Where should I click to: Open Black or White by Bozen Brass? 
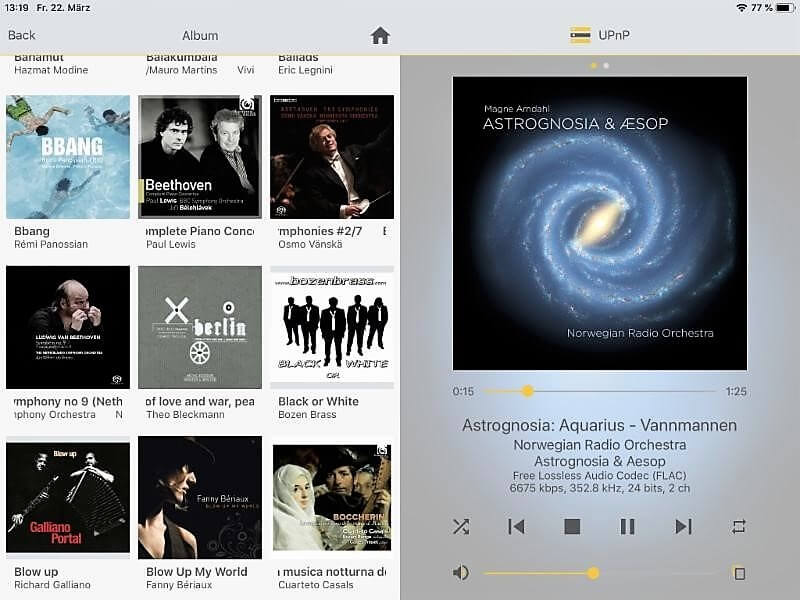[331, 326]
